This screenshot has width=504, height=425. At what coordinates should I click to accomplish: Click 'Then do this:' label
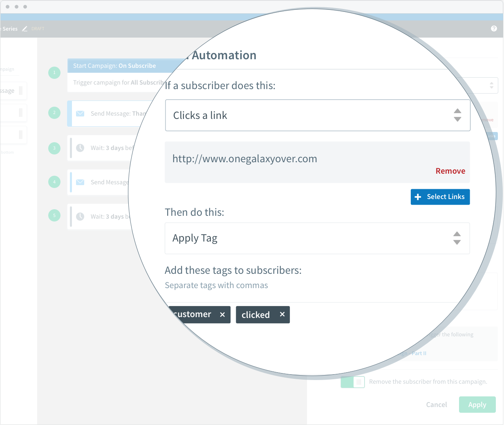[195, 212]
